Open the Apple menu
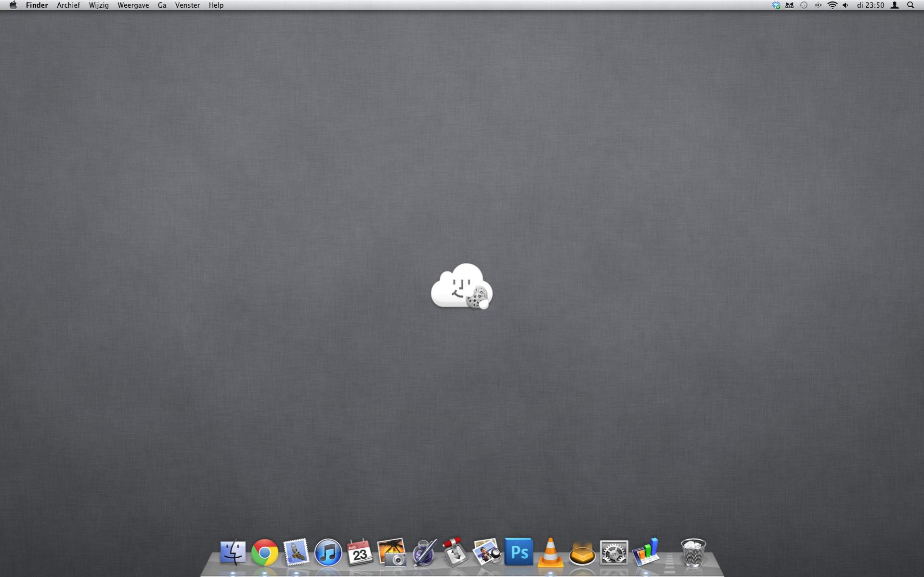924x577 pixels. pyautogui.click(x=13, y=5)
